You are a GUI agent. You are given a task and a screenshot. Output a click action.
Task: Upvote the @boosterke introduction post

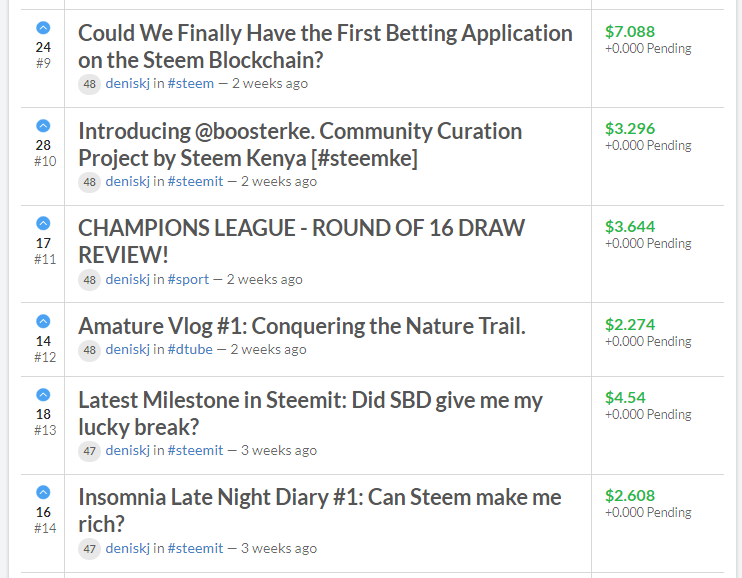(43, 126)
